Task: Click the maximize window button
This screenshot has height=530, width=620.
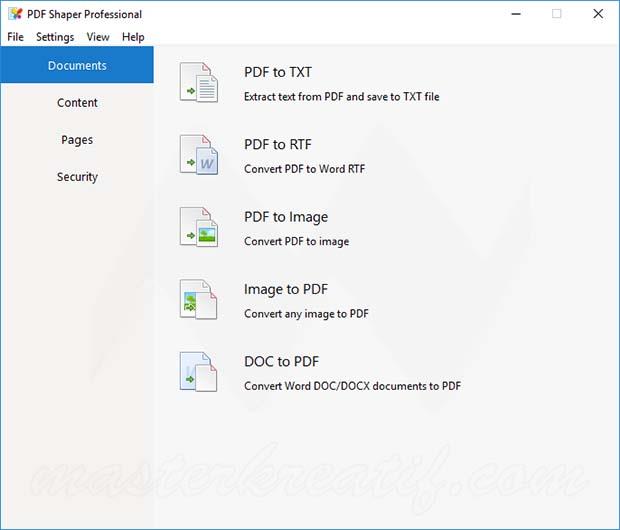Action: (557, 14)
